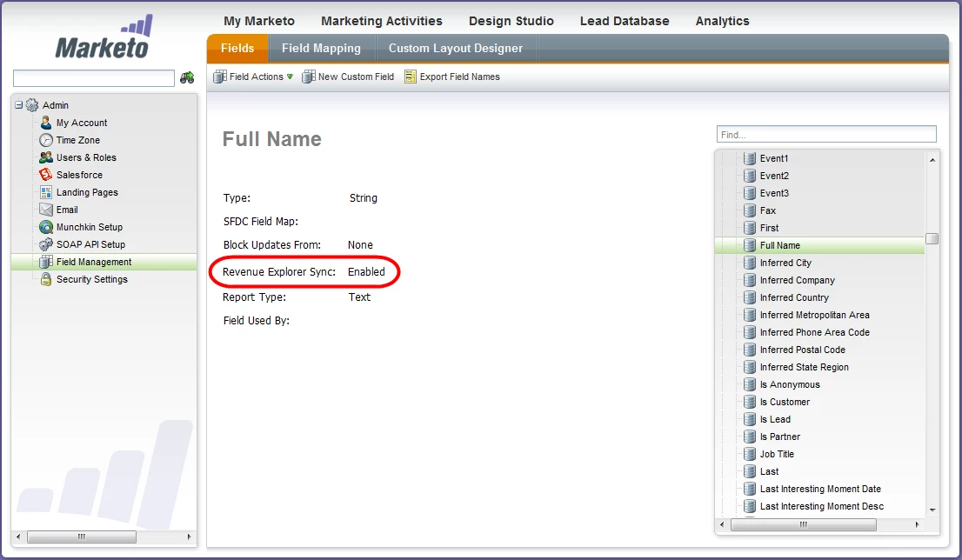Click Export Field Names button

click(452, 77)
